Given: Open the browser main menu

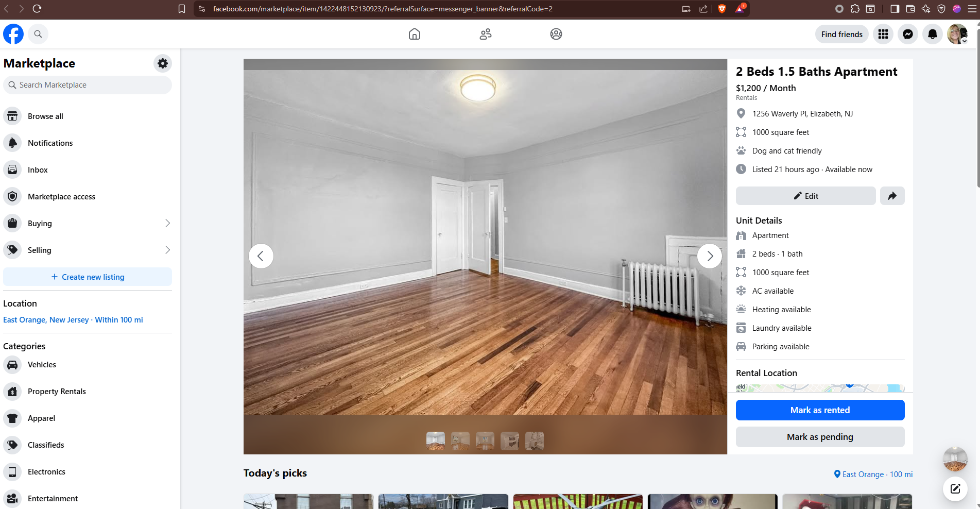Looking at the screenshot, I should 972,9.
